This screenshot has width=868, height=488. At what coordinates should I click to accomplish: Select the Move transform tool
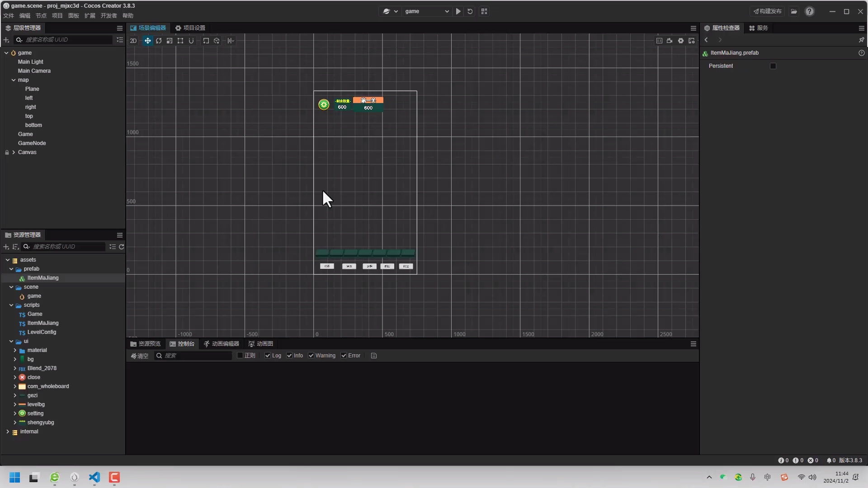coord(148,40)
